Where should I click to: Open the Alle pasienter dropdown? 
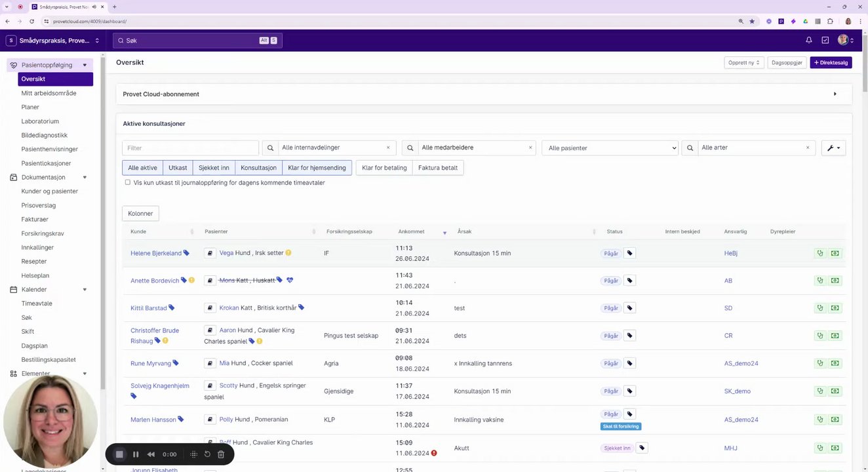tap(610, 148)
